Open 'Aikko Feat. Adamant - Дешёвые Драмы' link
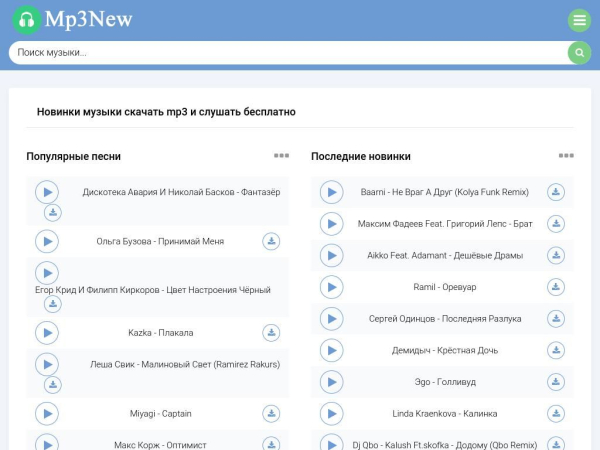Image resolution: width=600 pixels, height=450 pixels. pyautogui.click(x=444, y=256)
